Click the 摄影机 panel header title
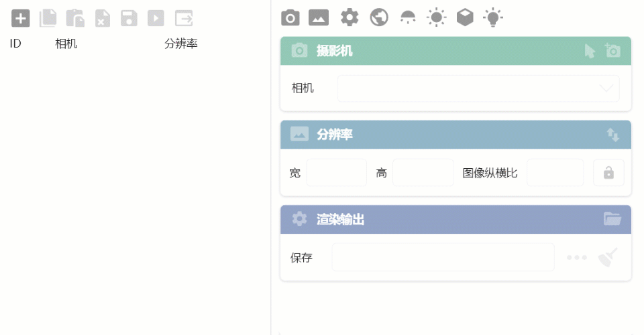The image size is (644, 335). tap(334, 51)
